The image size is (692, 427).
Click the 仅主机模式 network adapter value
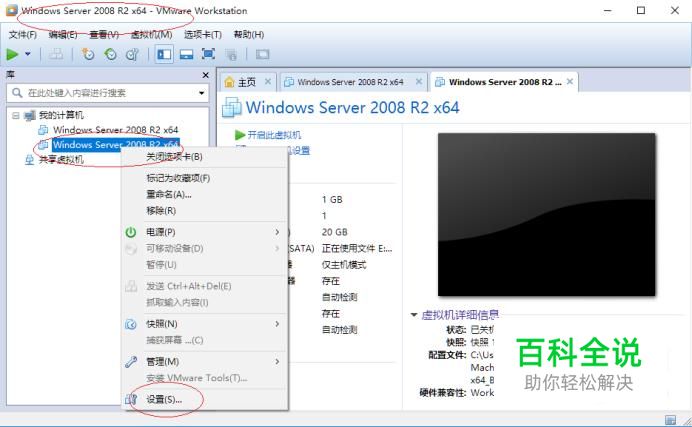coord(344,265)
